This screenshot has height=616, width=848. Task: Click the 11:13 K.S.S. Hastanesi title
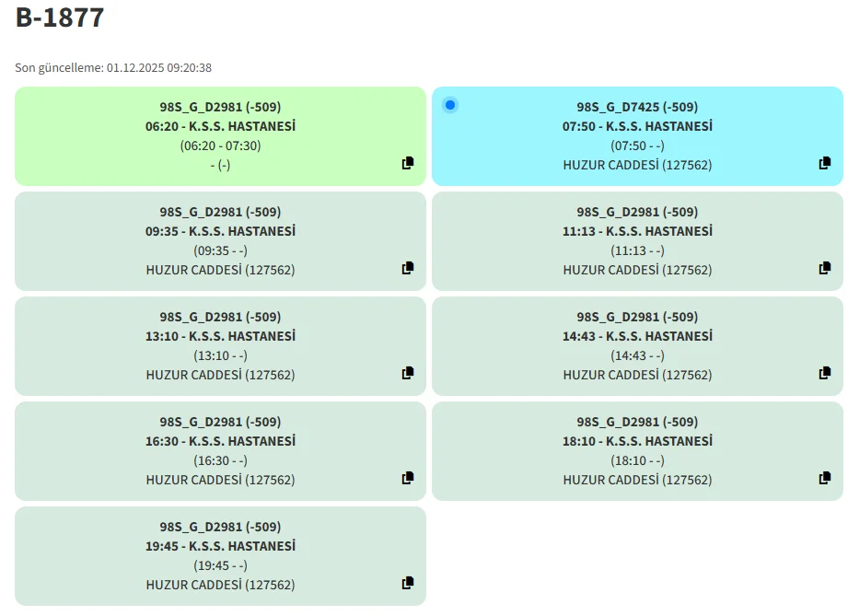point(637,231)
